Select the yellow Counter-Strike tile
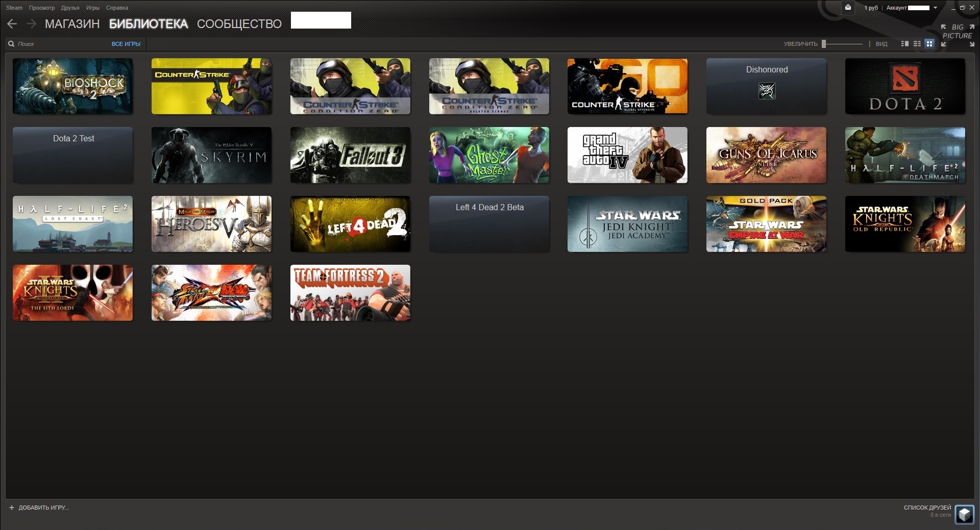Viewport: 980px width, 530px height. (x=211, y=86)
